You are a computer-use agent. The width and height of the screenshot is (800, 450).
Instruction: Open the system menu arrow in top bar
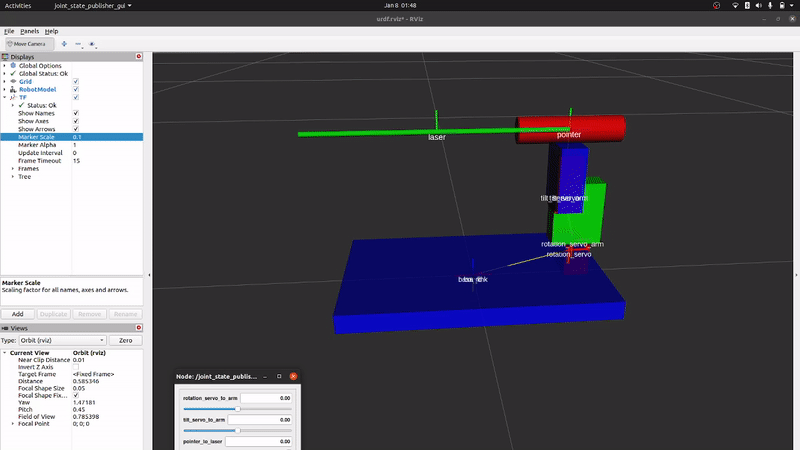point(792,6)
